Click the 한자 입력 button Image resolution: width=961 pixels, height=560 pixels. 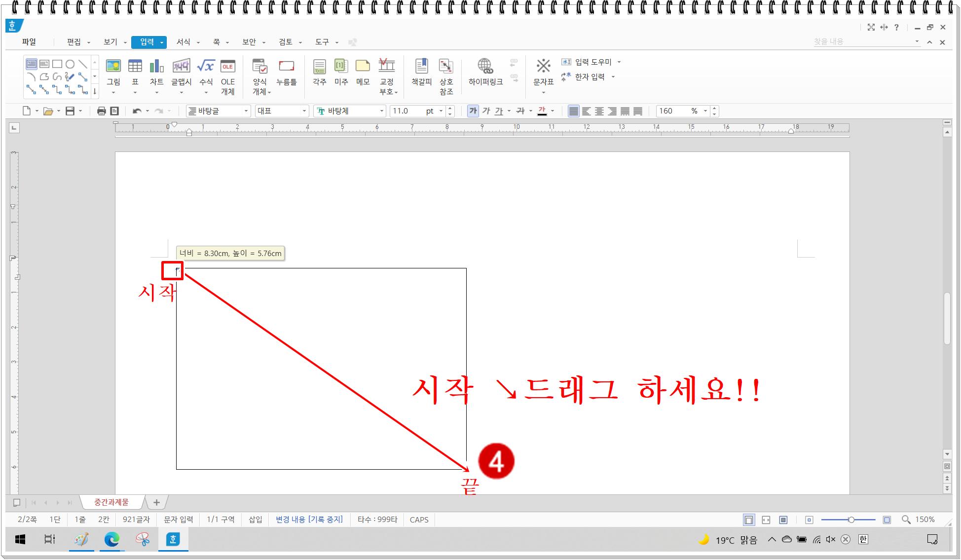point(584,77)
